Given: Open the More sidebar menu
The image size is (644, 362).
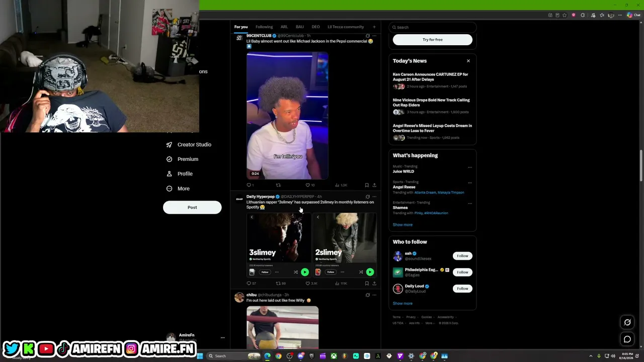Looking at the screenshot, I should tap(178, 189).
